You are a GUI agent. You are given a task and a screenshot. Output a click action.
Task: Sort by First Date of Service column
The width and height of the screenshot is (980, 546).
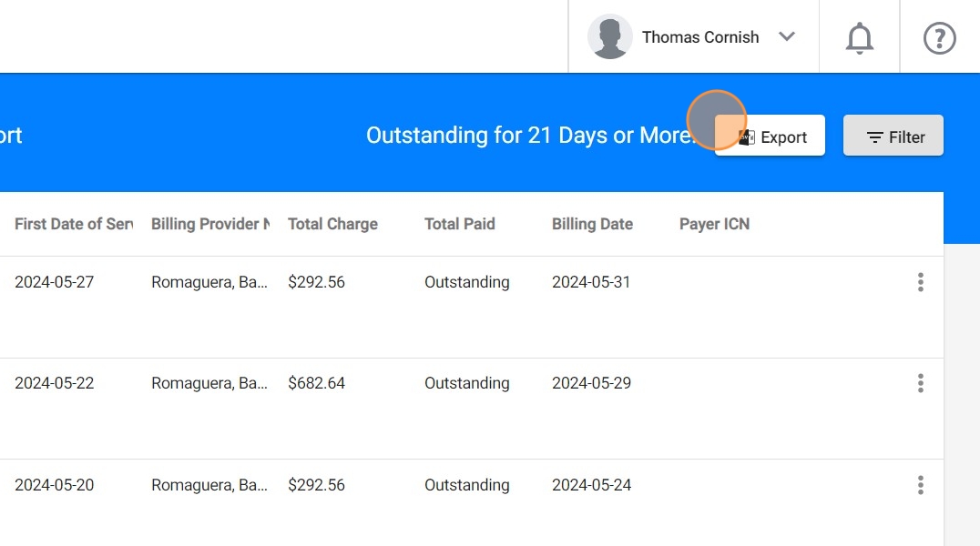pos(73,224)
